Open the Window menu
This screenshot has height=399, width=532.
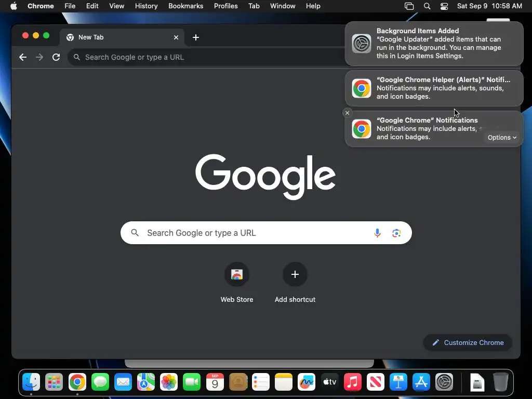pyautogui.click(x=283, y=6)
